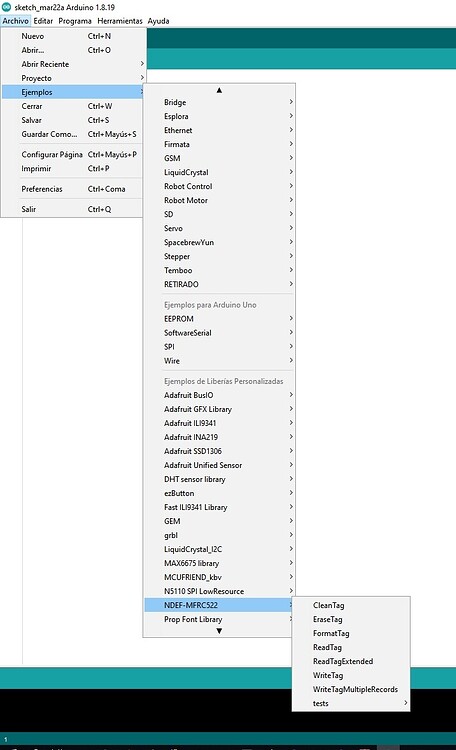The height and width of the screenshot is (750, 456).
Task: Open the Herramientas menu
Action: click(120, 21)
